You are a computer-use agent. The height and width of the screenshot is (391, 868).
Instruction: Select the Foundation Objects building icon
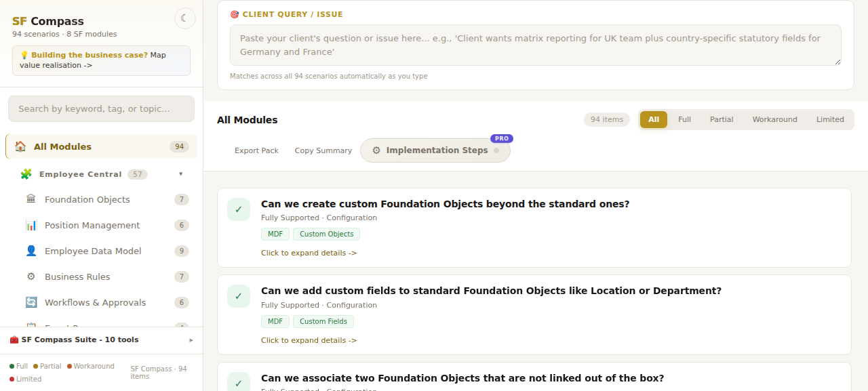tap(31, 199)
